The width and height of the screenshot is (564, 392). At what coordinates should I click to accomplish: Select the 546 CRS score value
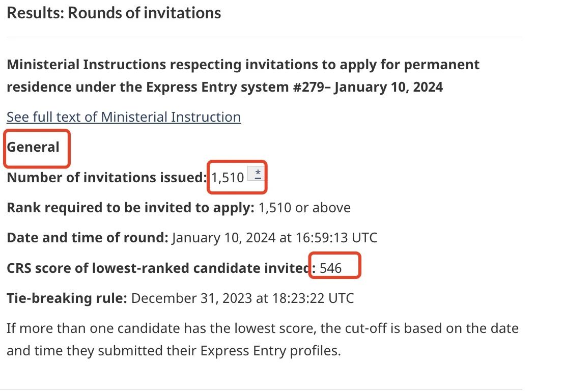pyautogui.click(x=331, y=268)
